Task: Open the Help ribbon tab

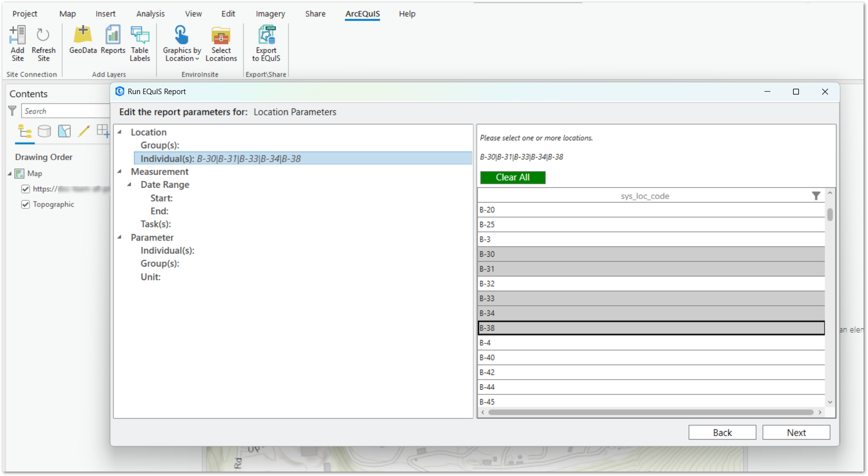Action: (x=407, y=14)
